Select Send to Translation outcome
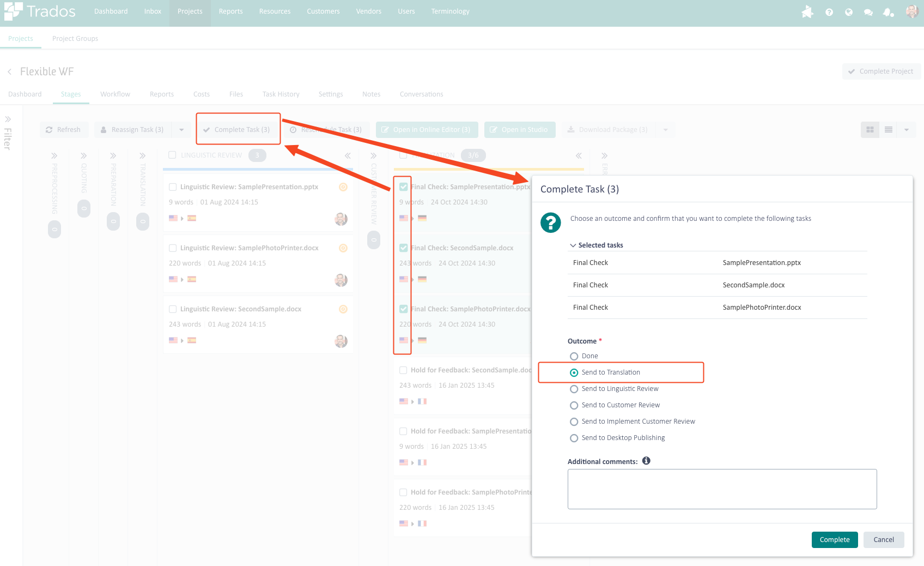The height and width of the screenshot is (566, 924). pos(574,372)
